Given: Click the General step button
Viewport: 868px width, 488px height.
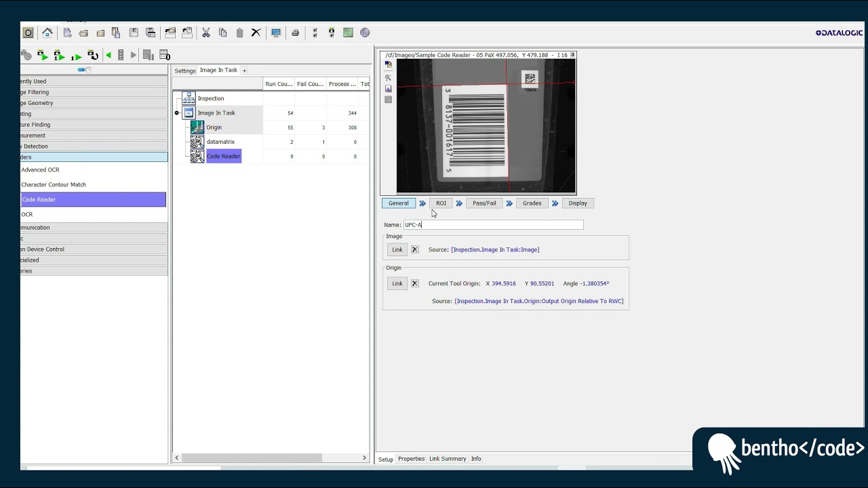Looking at the screenshot, I should pos(399,203).
